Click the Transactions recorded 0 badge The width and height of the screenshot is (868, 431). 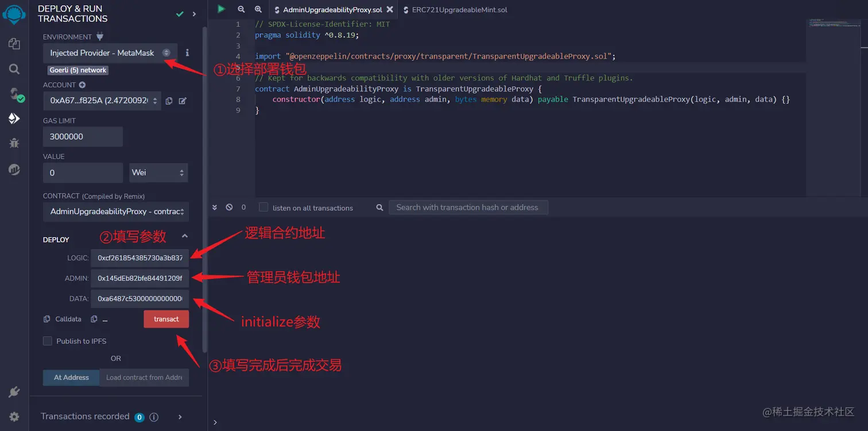tap(139, 417)
